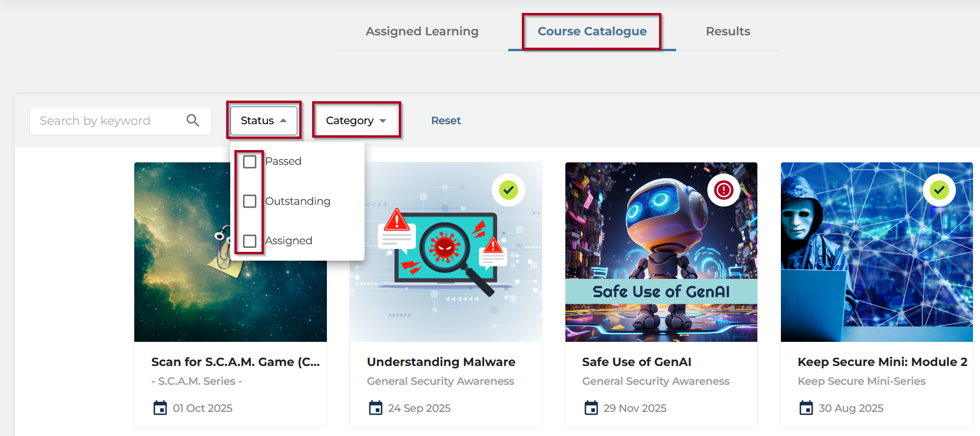
Task: Select the Assigned option label
Action: [x=289, y=241]
